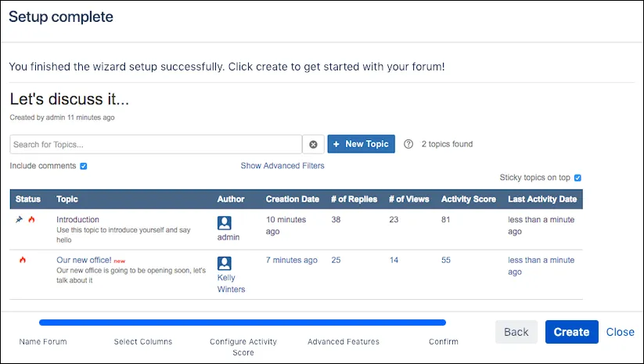Click '7 minutes ago' creation date

click(292, 260)
